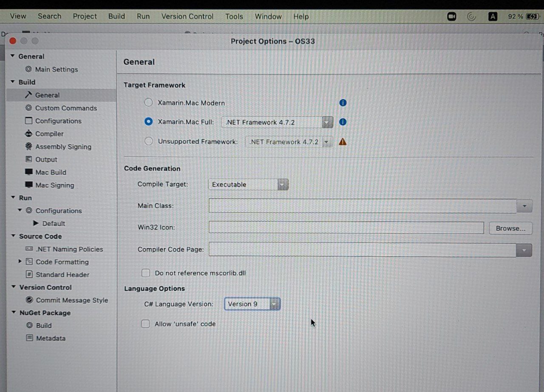
Task: Open the Compile Target dropdown
Action: tap(248, 185)
